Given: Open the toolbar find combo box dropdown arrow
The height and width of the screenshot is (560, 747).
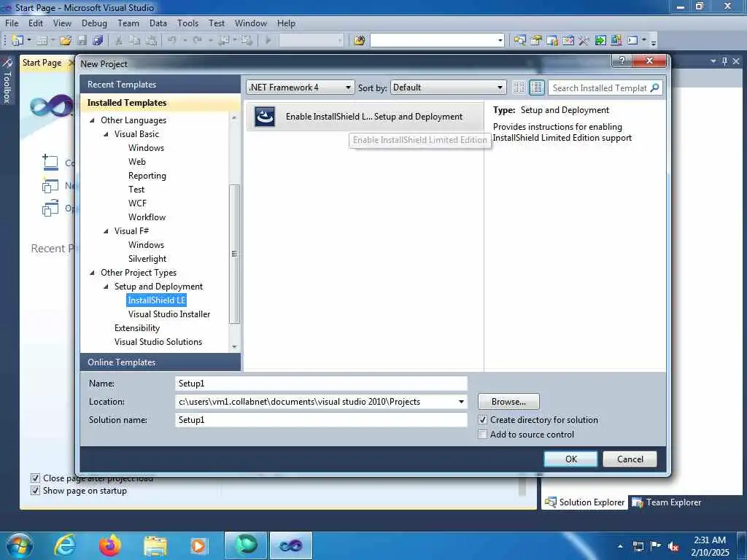Looking at the screenshot, I should [500, 41].
